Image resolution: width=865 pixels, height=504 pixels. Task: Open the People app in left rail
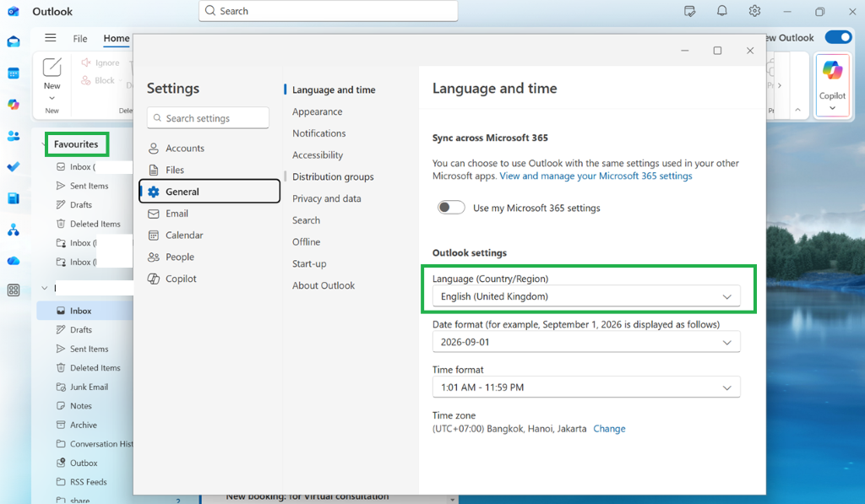coord(14,136)
